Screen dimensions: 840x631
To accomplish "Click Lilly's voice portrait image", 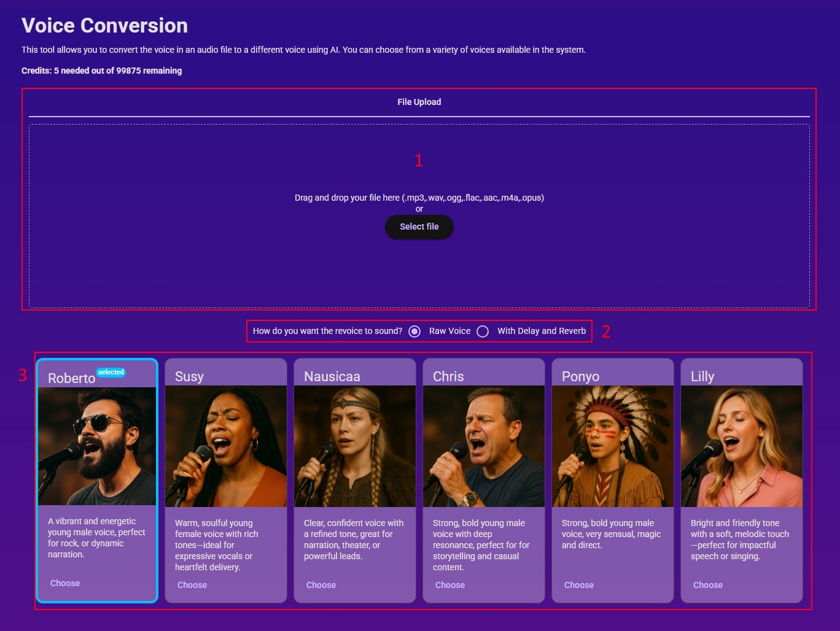I will [x=742, y=446].
